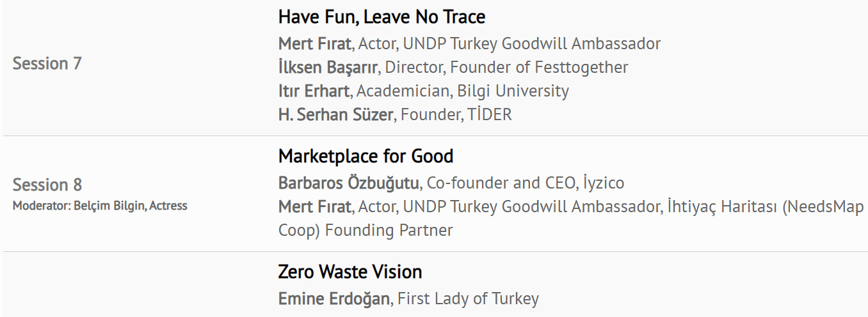Open İlksen Başarır speaker name

tap(328, 68)
